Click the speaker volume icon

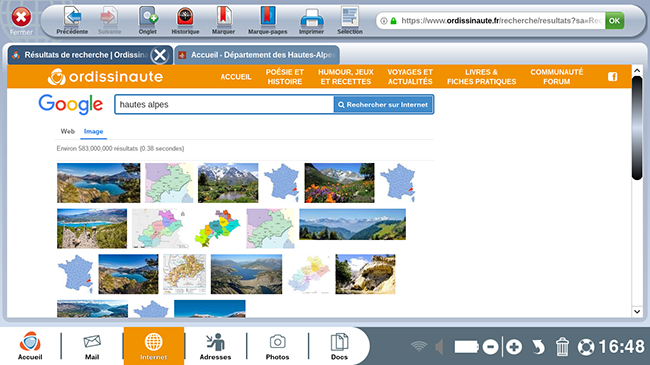coord(440,347)
